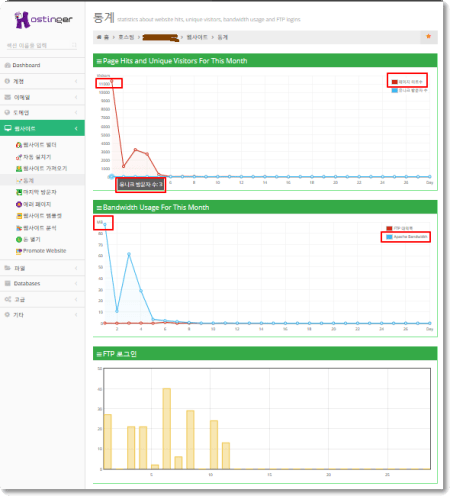Click the Bandwidth Usage For This Month title
Viewport: 450px width, 496px height.
coord(156,208)
